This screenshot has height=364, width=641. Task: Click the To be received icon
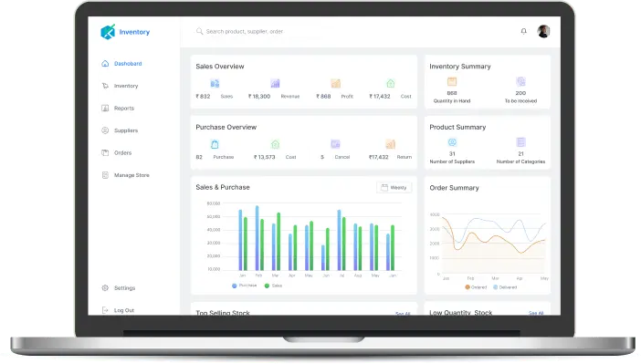point(520,81)
